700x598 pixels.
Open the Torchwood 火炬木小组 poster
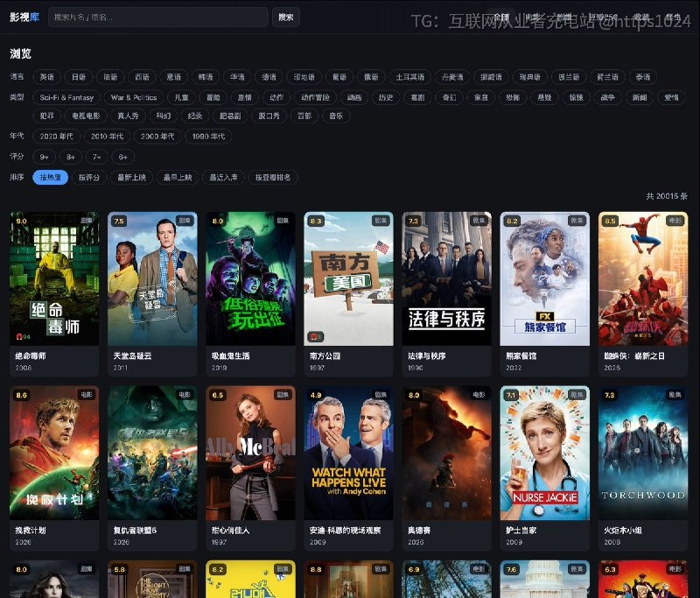click(x=643, y=453)
